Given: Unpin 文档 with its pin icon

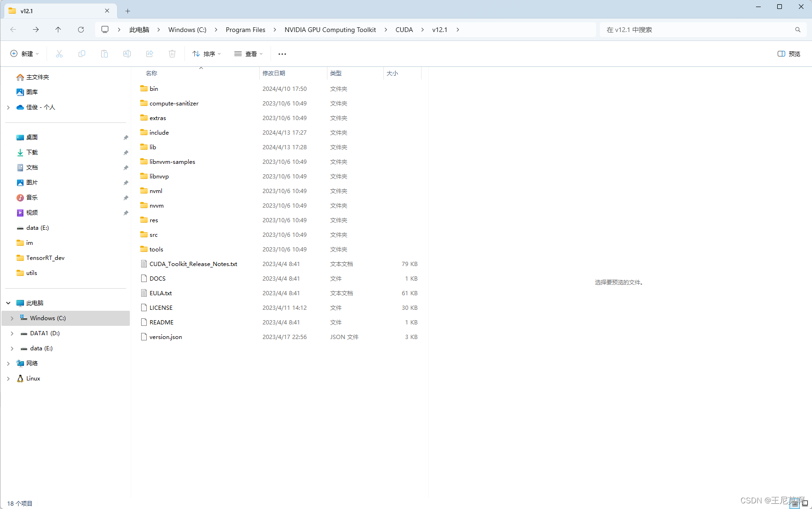Looking at the screenshot, I should [x=126, y=168].
